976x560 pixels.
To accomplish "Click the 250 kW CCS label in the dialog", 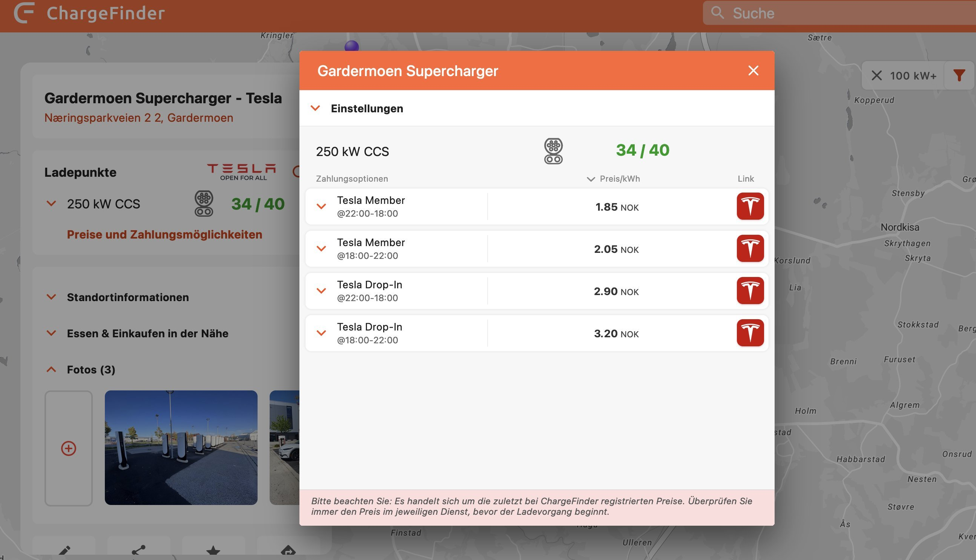I will [x=352, y=151].
